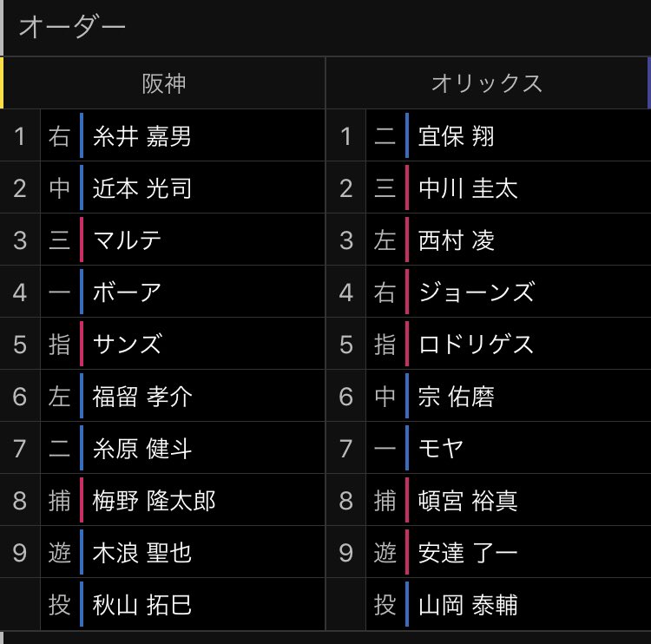651x644 pixels.
Task: Open player 糸井 嘉男 in Hanshin lineup
Action: click(x=162, y=135)
